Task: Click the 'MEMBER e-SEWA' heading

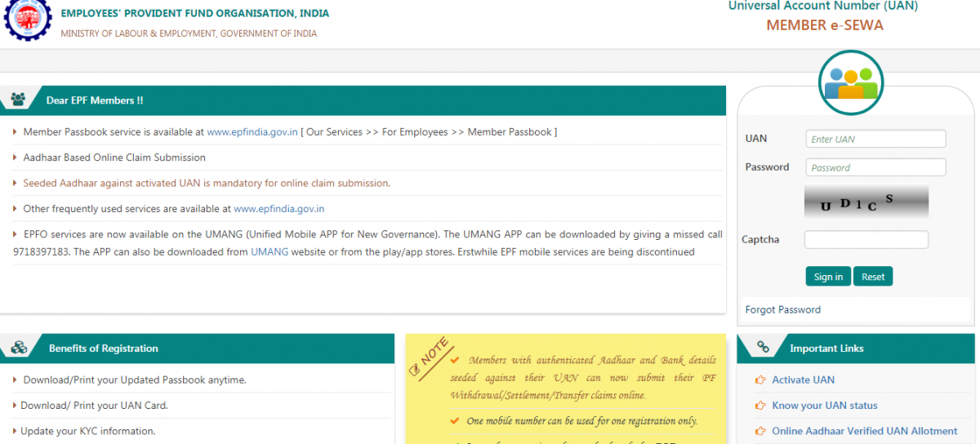Action: (x=825, y=24)
